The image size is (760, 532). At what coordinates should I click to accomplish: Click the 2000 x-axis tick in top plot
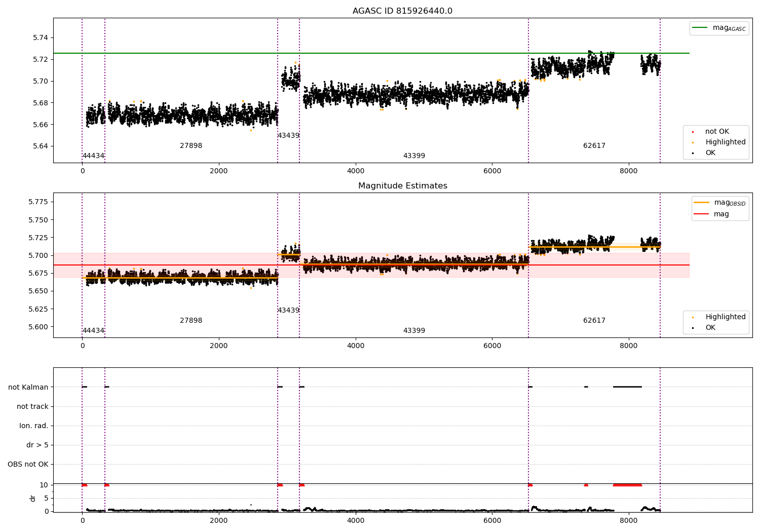point(219,171)
